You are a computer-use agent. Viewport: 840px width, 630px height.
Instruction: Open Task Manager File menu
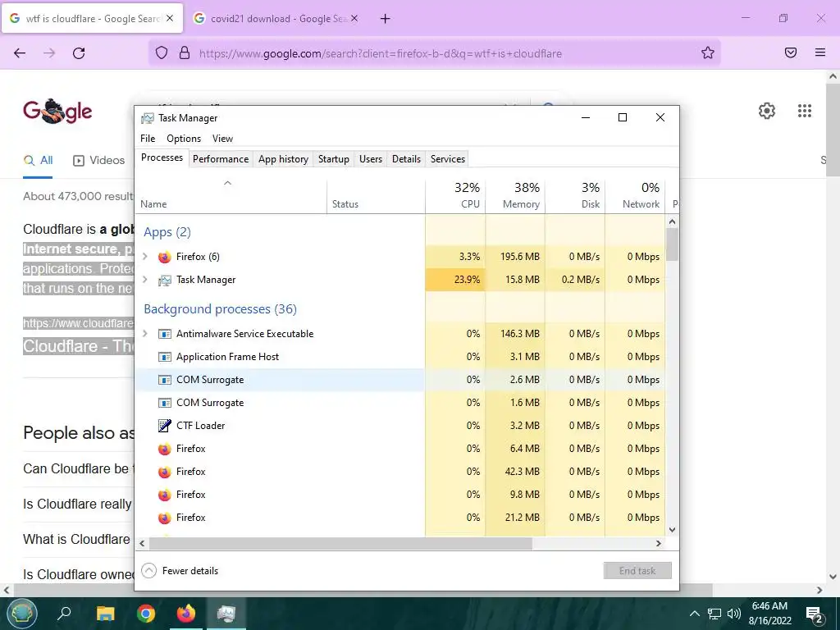(x=148, y=138)
